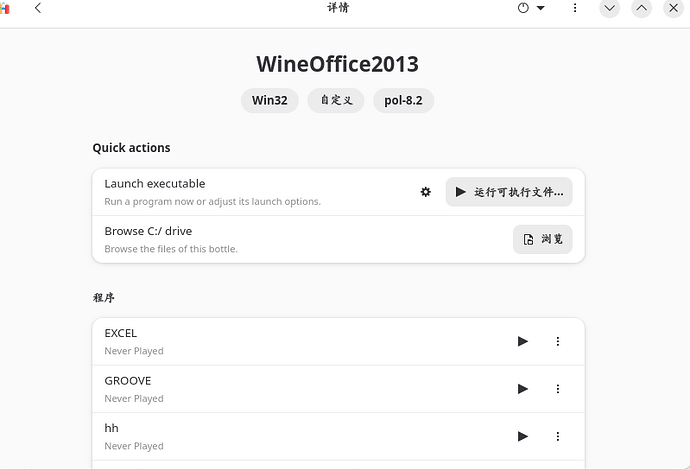Screen dimensions: 690x470
Task: Click the 浏览 browse button
Action: (542, 240)
